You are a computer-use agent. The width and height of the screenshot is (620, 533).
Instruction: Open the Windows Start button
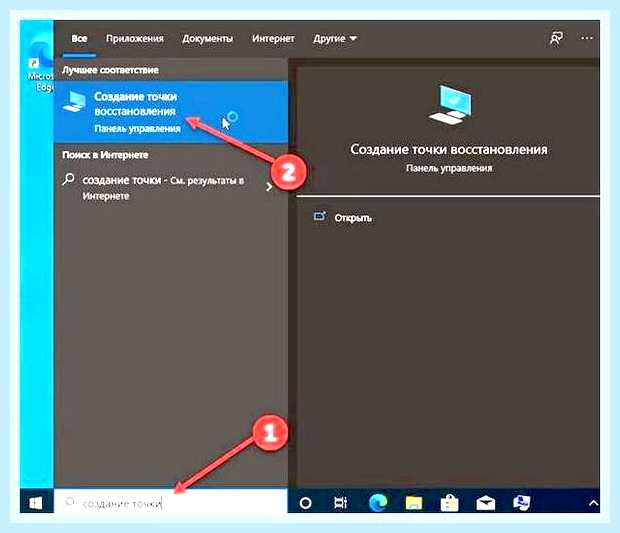36,503
